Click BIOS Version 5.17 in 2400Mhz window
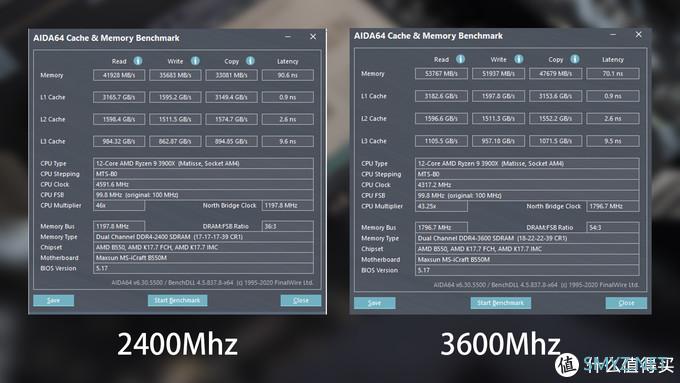The width and height of the screenshot is (680, 383). point(203,268)
